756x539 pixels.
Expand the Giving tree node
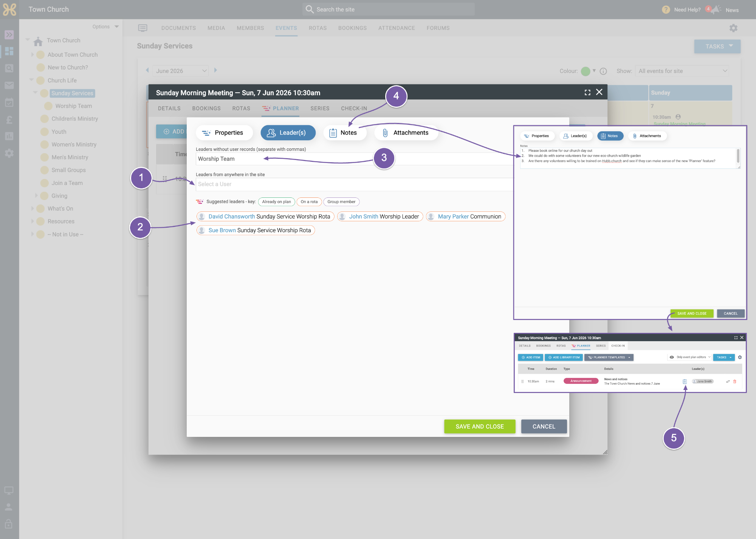36,196
